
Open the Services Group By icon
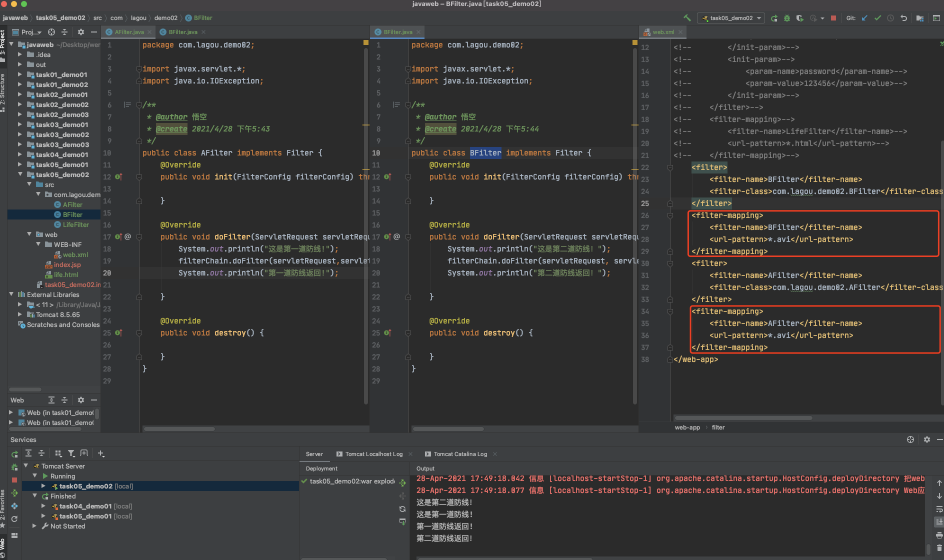pyautogui.click(x=58, y=453)
